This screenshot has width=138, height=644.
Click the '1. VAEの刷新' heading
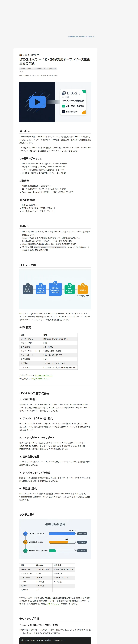point(27,399)
